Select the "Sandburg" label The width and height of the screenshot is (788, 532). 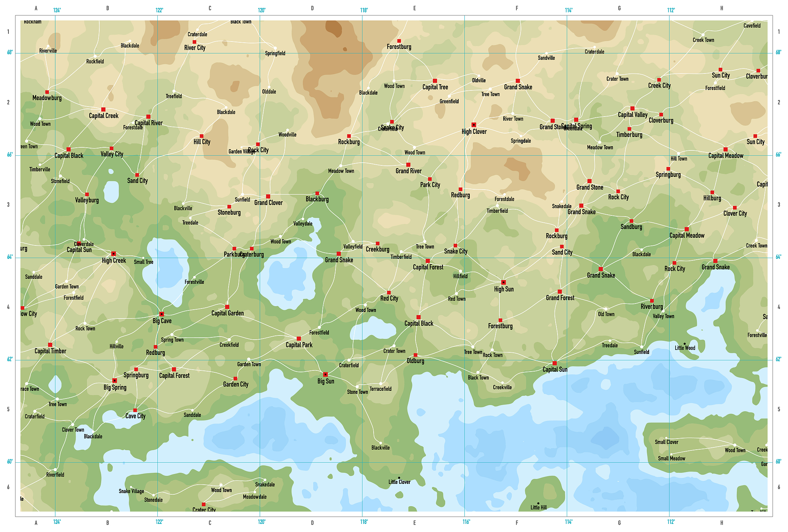(x=631, y=227)
